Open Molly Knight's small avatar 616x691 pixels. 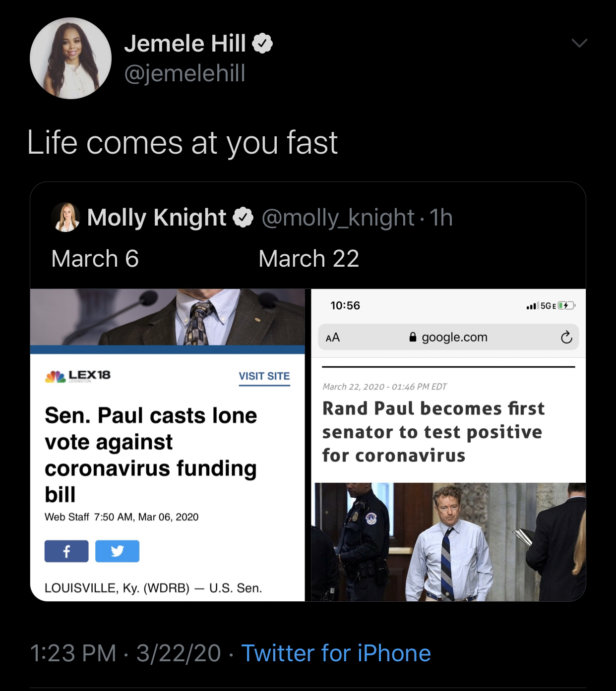65,217
